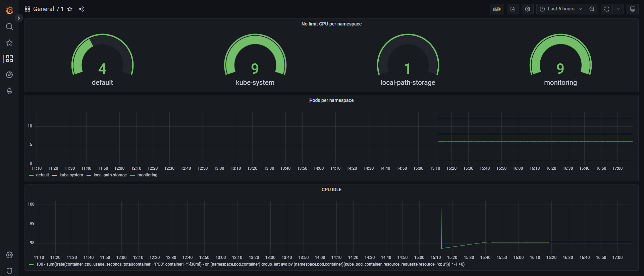Click the orange swatch for monitoring series
Viewport: 644px width, 276px height.
(x=132, y=175)
